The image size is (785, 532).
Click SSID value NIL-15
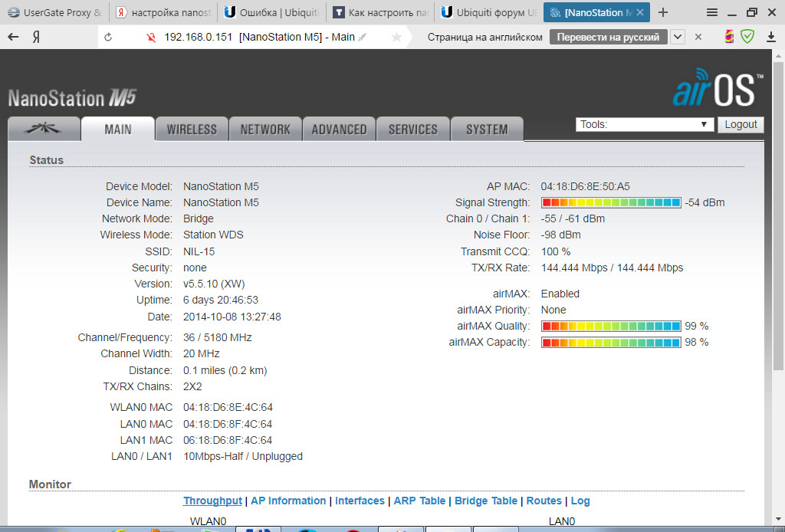[199, 251]
